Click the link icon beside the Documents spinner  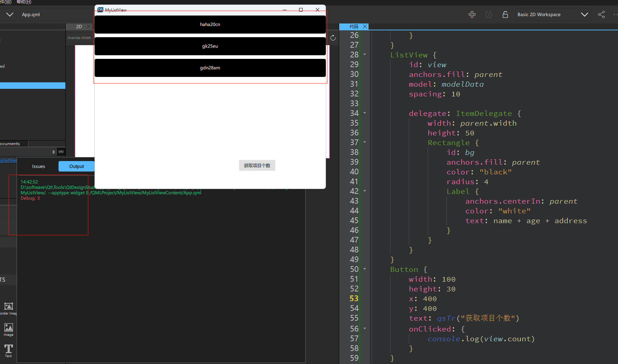click(x=61, y=152)
